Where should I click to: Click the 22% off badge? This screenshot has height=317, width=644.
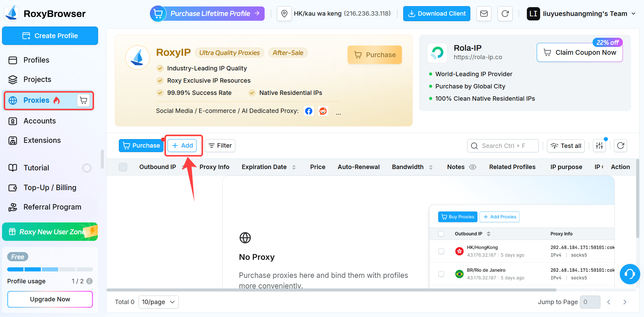pos(608,43)
